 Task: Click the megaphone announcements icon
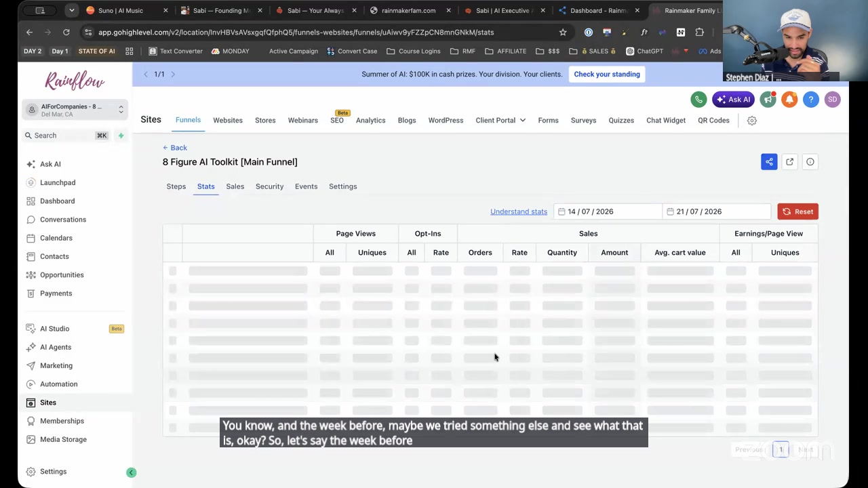pyautogui.click(x=768, y=100)
